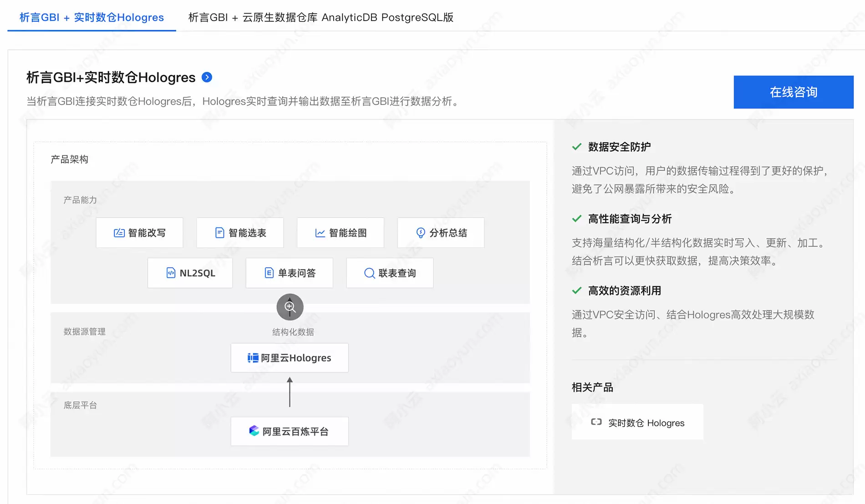Click the 阿里云Hologres logo icon
Image resolution: width=865 pixels, height=504 pixels.
pos(253,358)
